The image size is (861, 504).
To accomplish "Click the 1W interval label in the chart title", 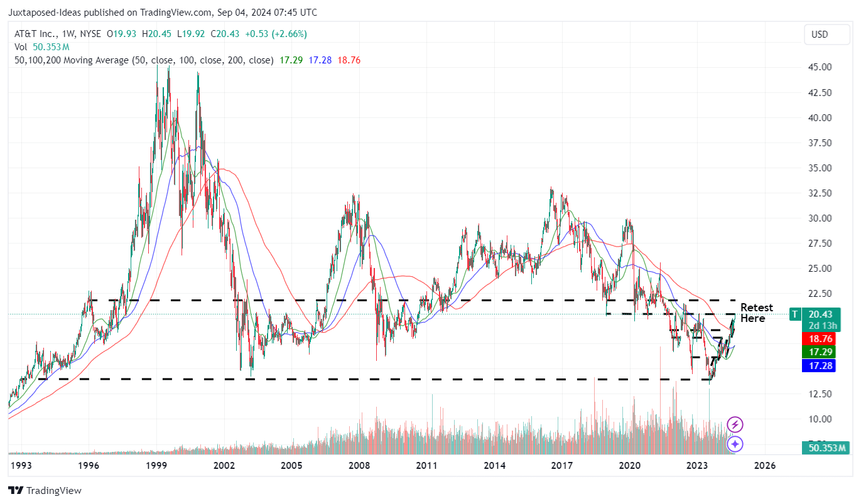I will coord(68,34).
